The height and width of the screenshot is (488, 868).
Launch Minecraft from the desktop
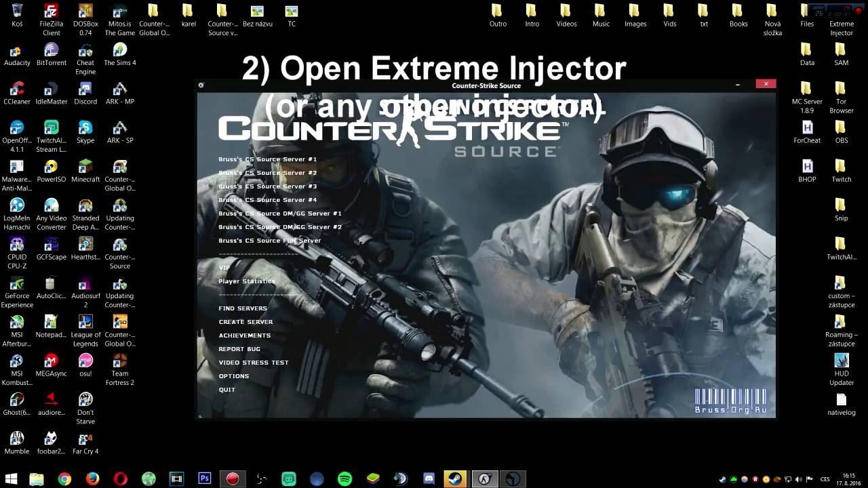85,170
